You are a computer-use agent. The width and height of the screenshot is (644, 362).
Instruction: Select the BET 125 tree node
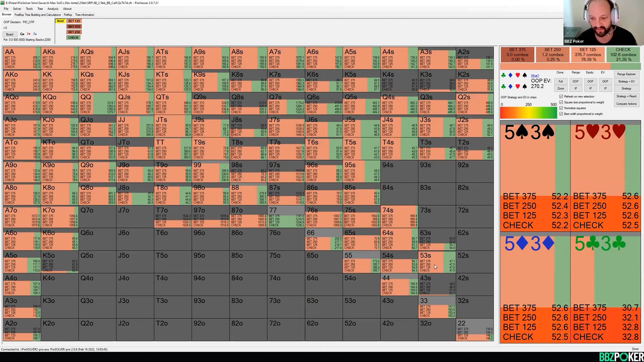tap(74, 21)
